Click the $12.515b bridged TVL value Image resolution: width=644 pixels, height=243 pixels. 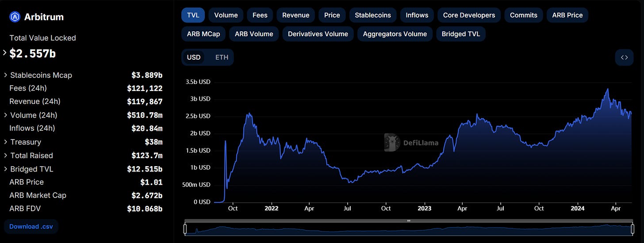tap(145, 169)
